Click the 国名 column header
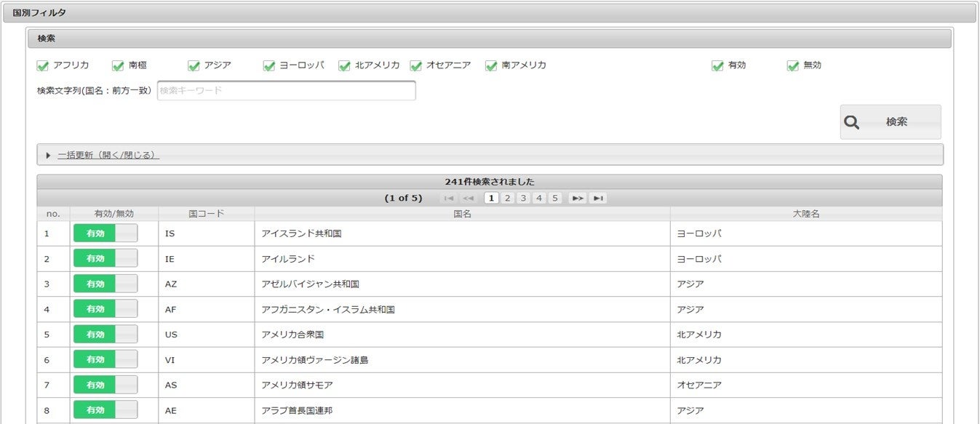This screenshot has height=424, width=980. click(x=463, y=214)
